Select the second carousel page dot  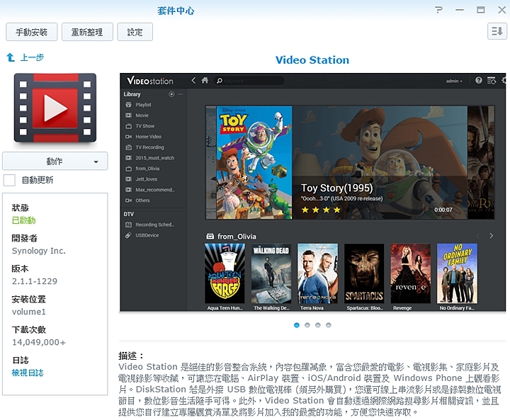pos(307,325)
